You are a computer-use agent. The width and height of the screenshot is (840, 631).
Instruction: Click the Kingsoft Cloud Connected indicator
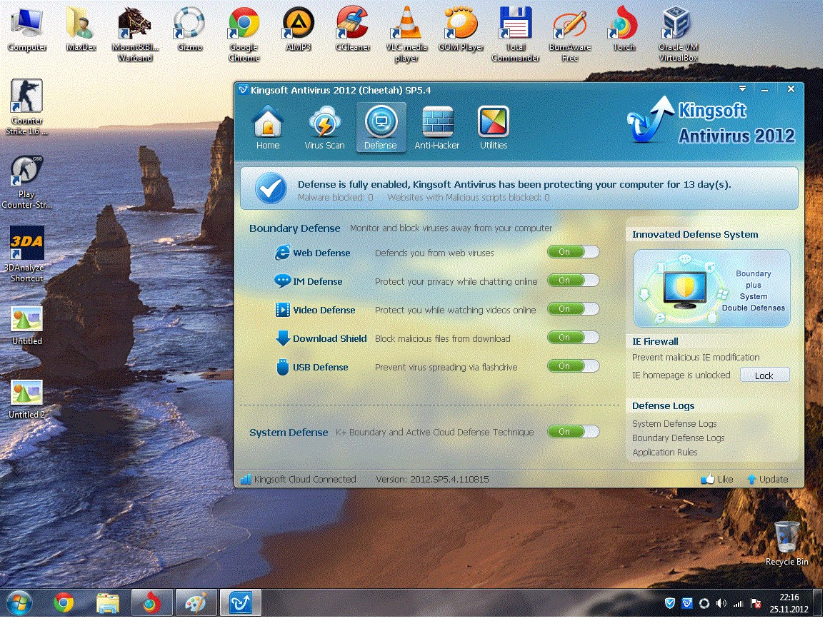[x=299, y=479]
